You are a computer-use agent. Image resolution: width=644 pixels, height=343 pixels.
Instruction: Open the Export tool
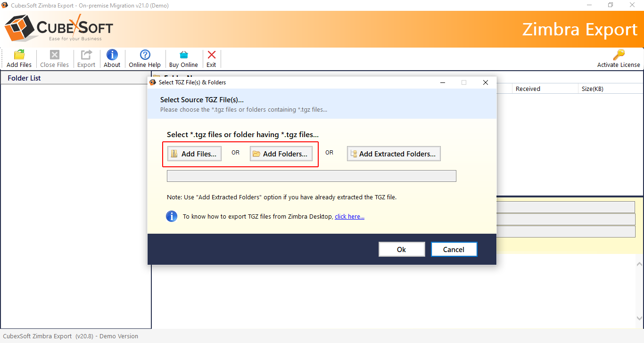point(86,55)
